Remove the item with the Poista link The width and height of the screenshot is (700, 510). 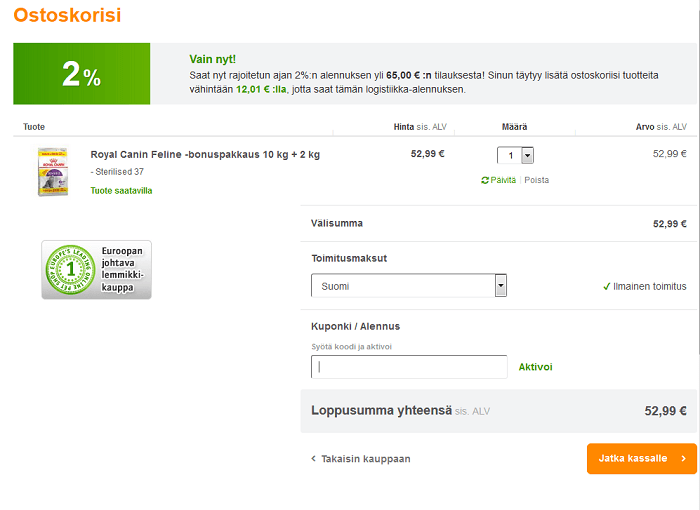click(537, 180)
